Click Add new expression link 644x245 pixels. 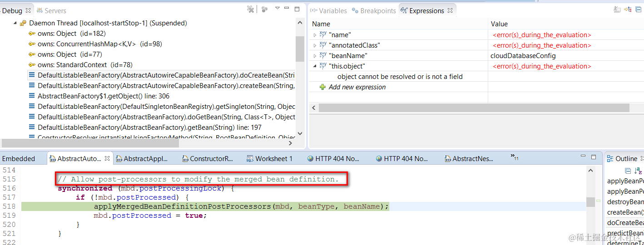pyautogui.click(x=357, y=87)
